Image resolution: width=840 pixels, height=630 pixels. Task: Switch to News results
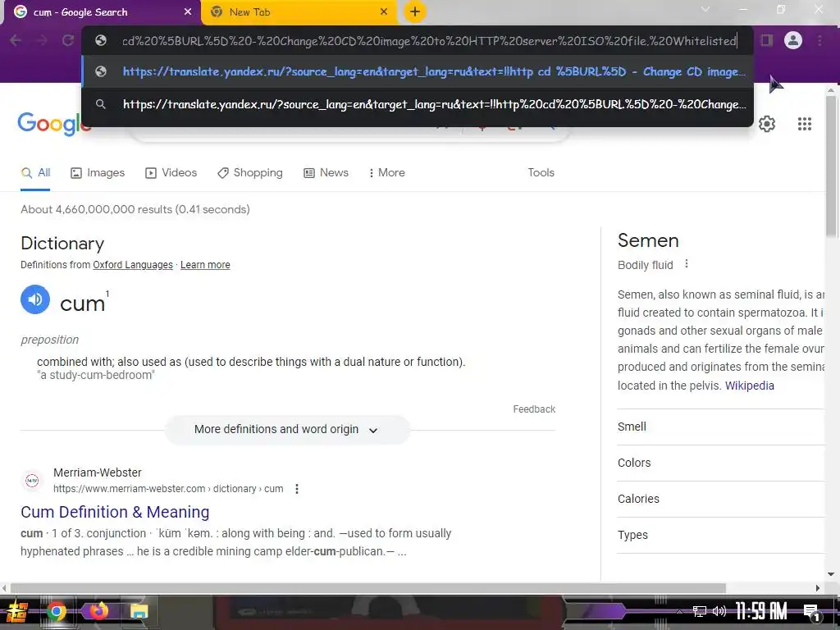coord(326,173)
